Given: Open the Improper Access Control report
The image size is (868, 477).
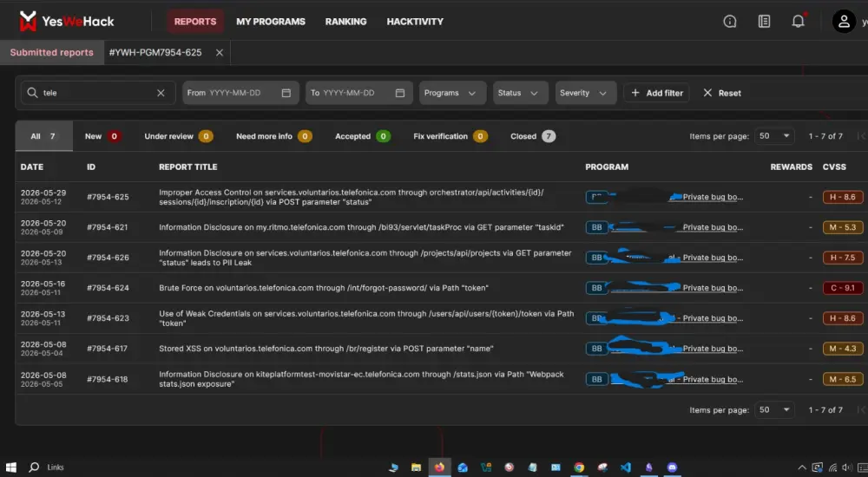Looking at the screenshot, I should pyautogui.click(x=351, y=197).
